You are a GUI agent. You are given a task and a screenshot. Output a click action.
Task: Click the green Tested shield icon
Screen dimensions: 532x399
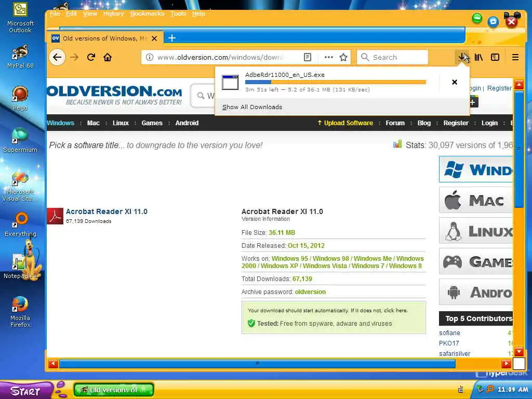(x=251, y=323)
